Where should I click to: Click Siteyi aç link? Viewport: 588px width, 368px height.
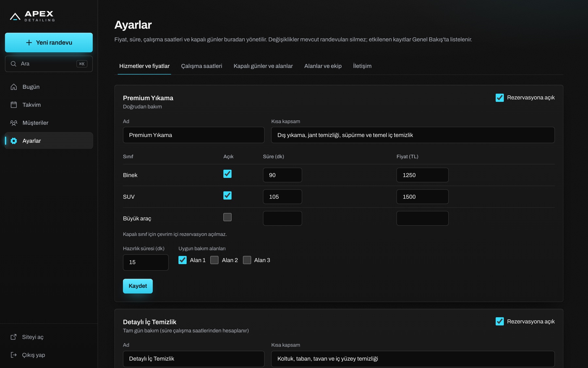[49, 337]
